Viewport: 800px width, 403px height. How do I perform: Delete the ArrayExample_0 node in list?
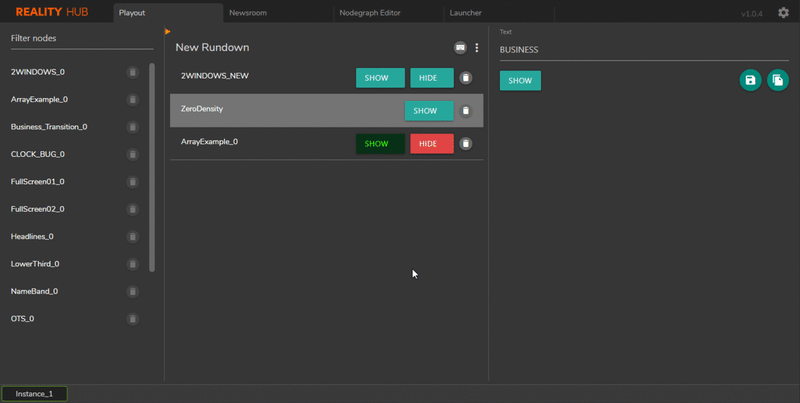pyautogui.click(x=133, y=100)
